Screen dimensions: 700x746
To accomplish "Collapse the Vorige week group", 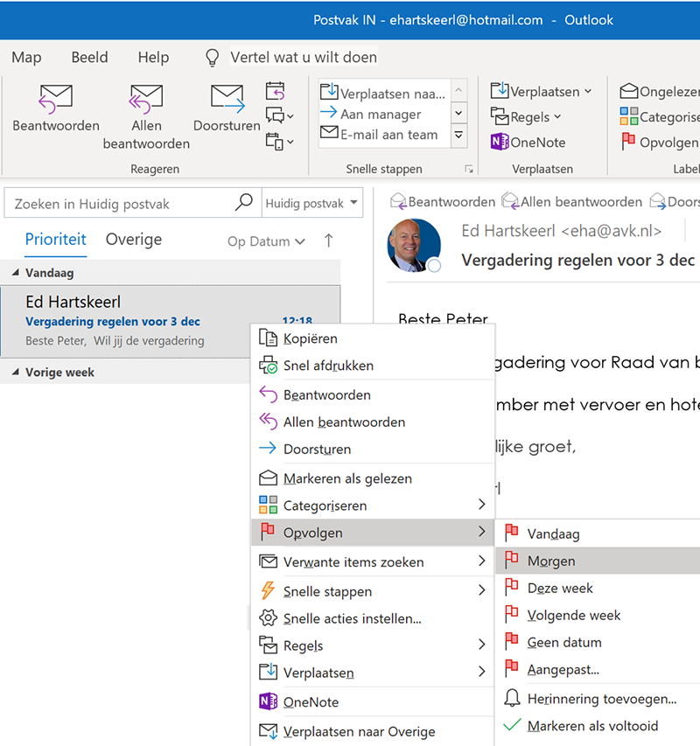I will [x=15, y=372].
